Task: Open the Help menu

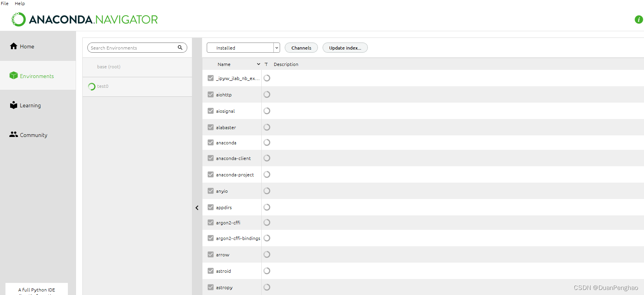Action: [x=20, y=4]
